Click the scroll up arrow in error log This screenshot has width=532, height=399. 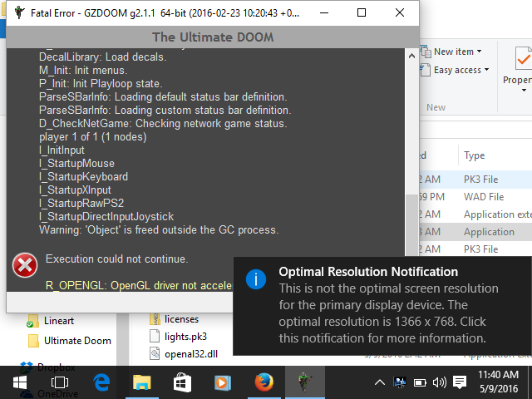pos(411,56)
